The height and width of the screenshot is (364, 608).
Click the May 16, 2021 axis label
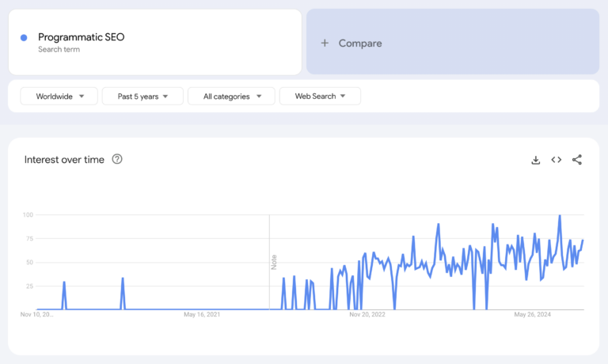(x=201, y=315)
